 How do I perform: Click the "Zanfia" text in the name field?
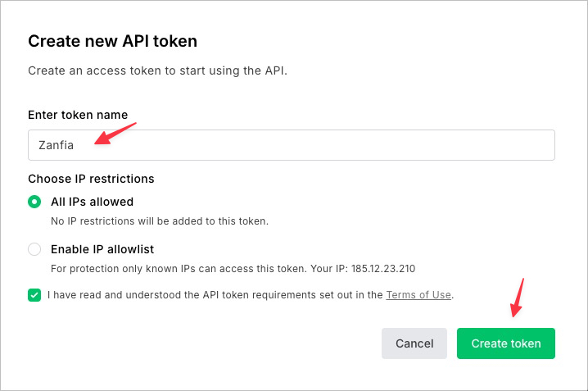coord(56,146)
